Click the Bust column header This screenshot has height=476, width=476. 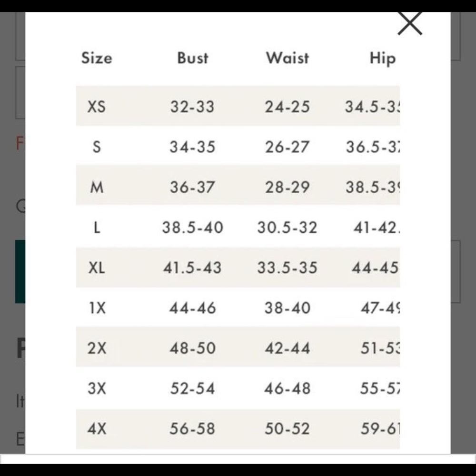pos(192,58)
